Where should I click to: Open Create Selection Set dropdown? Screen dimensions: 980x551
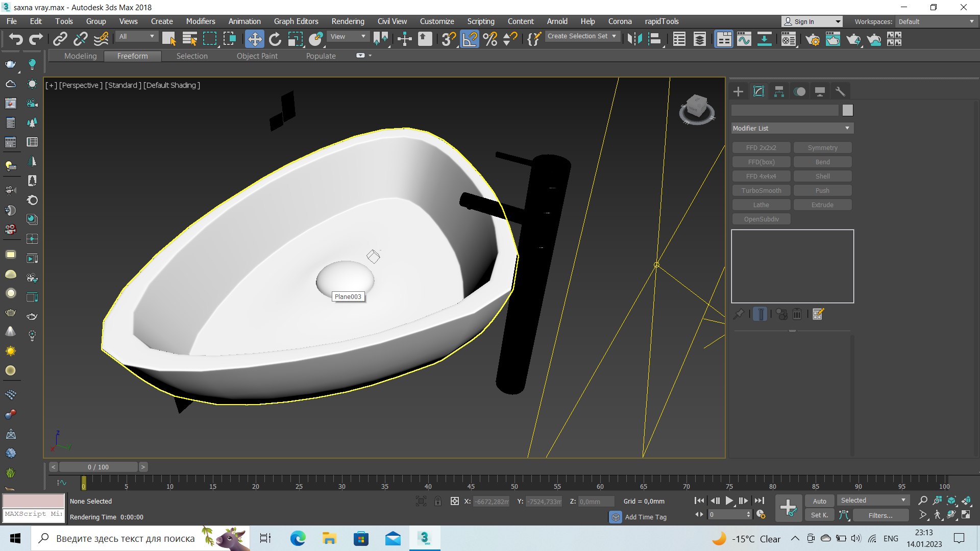pyautogui.click(x=582, y=36)
